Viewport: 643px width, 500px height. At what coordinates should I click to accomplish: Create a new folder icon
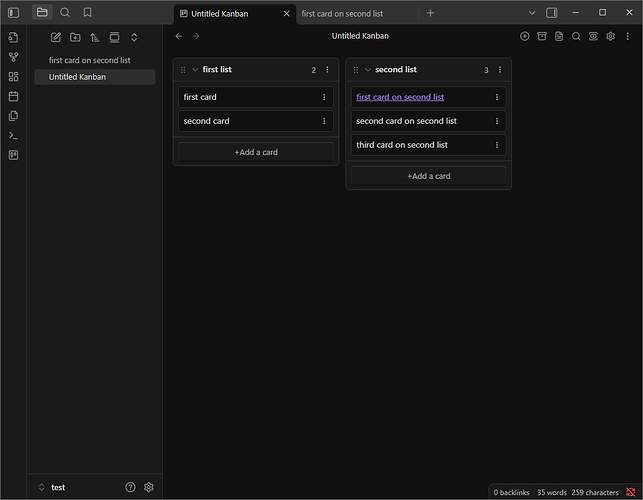click(75, 38)
